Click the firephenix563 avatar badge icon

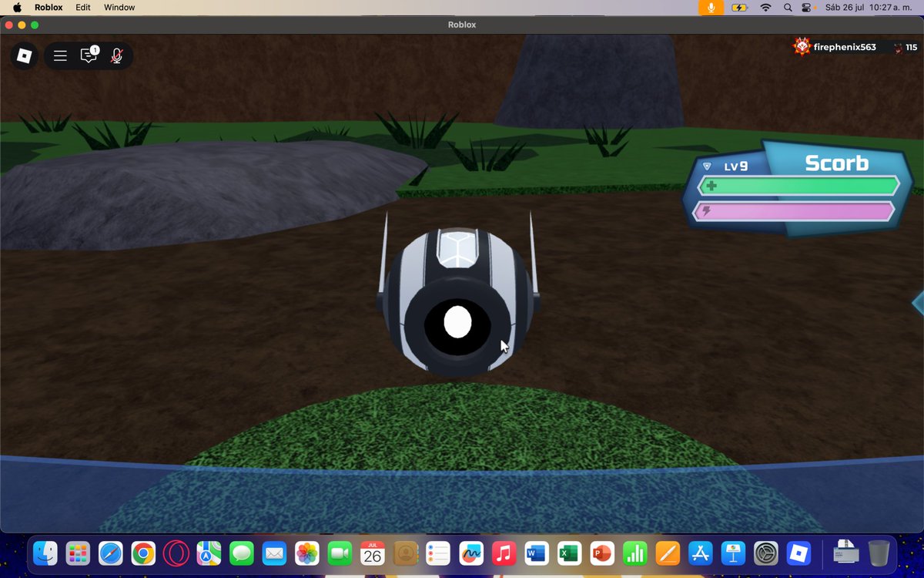click(802, 47)
